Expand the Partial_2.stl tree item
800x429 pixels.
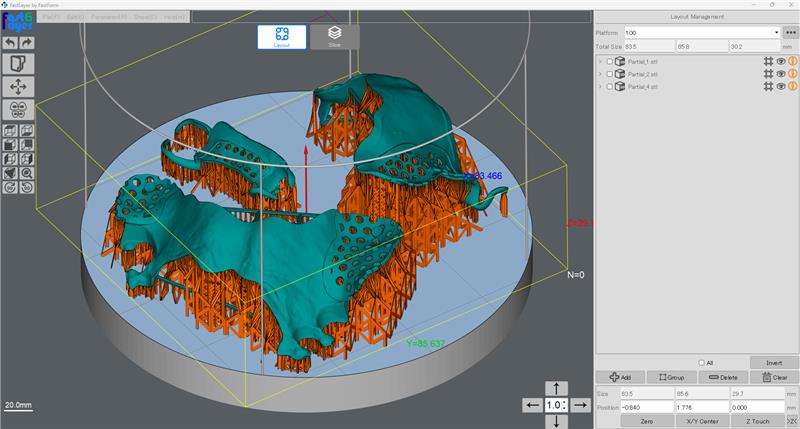point(600,74)
